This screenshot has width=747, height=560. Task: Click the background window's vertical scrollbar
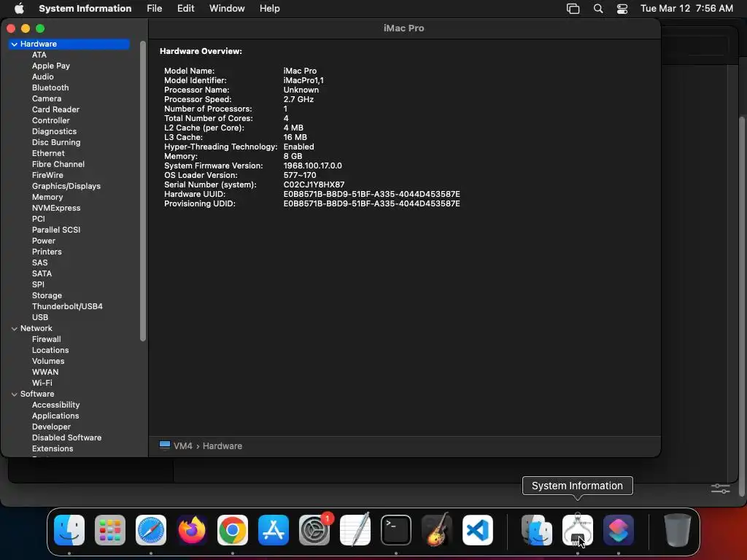pos(741,306)
